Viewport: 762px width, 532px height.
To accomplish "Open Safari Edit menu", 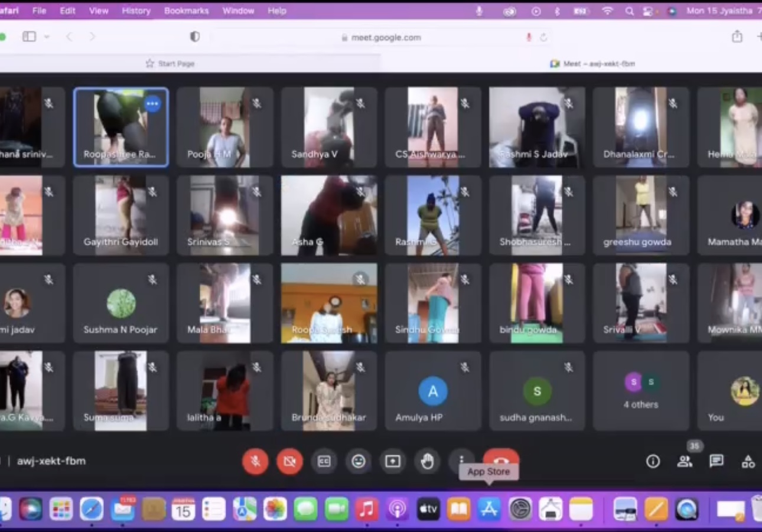I will point(67,11).
